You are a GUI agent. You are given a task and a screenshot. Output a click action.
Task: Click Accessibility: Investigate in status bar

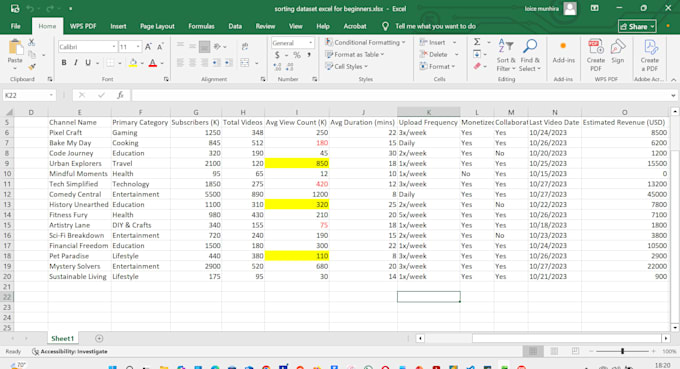[70, 351]
